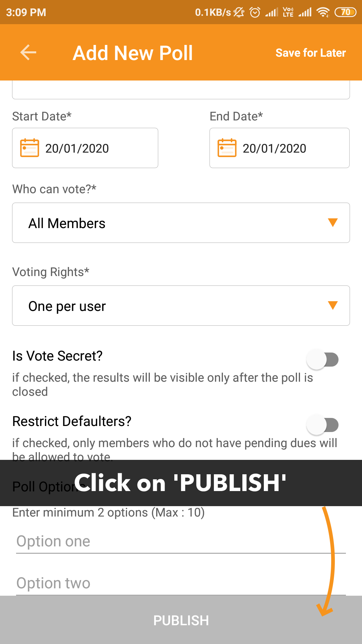Tap the Wi-Fi status bar icon
This screenshot has width=362, height=644.
(x=323, y=12)
